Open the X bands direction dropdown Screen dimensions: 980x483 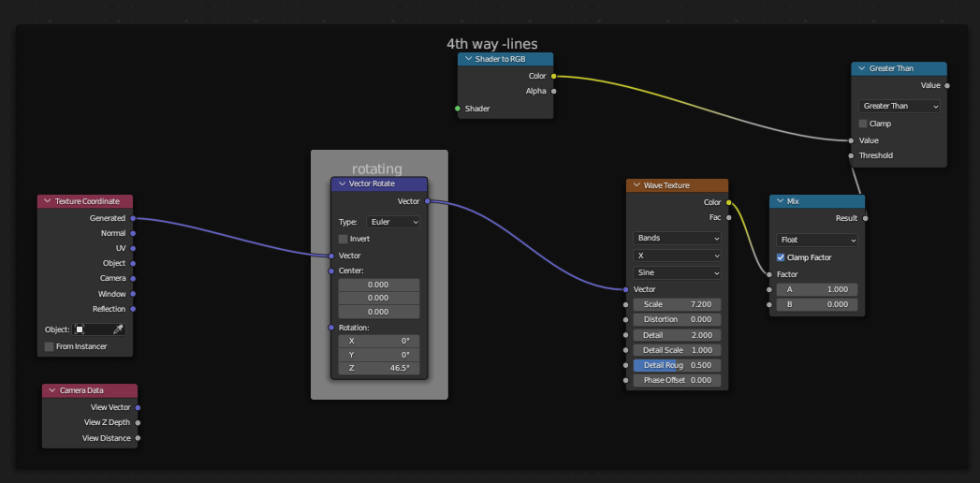pos(677,256)
